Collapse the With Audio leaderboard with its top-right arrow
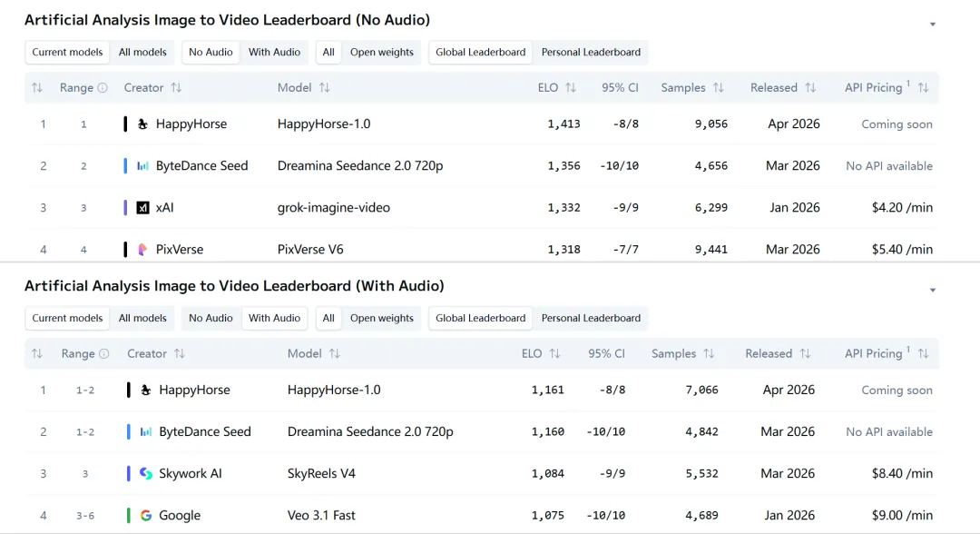This screenshot has width=980, height=534. pyautogui.click(x=933, y=291)
